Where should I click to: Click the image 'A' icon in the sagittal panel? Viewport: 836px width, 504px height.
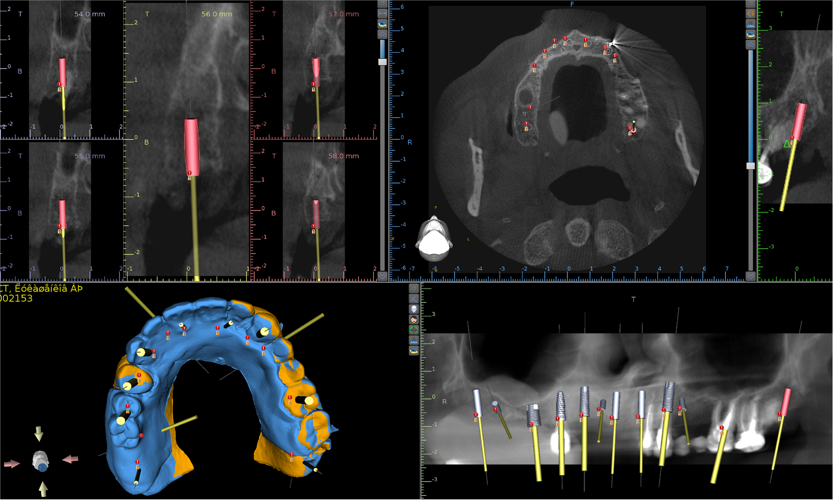[750, 24]
